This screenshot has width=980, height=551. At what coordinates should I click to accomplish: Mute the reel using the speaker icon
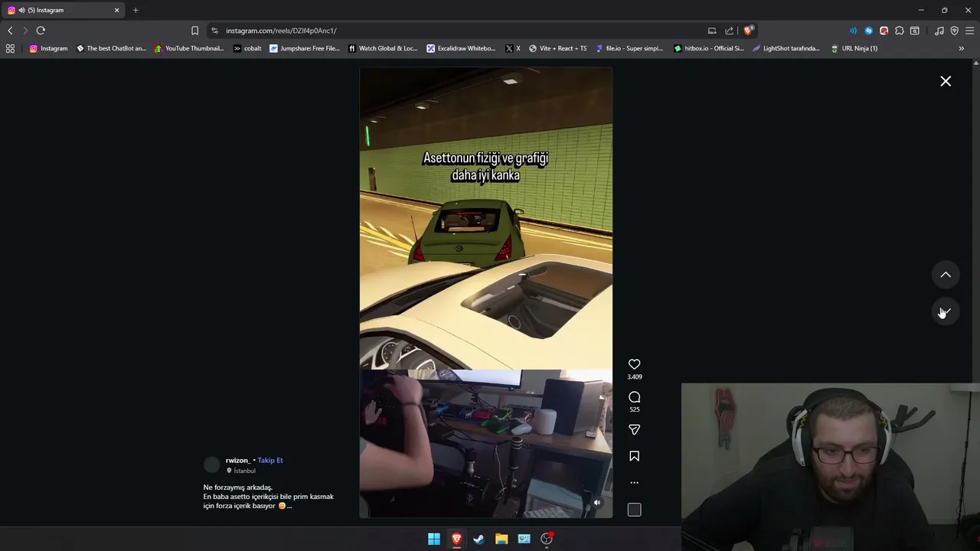point(597,503)
